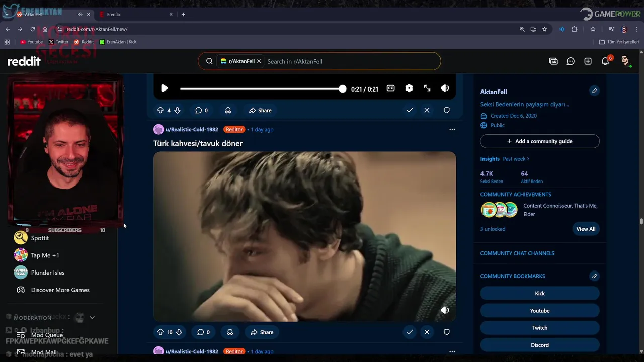
Task: Open the Kick bookmark
Action: [x=540, y=293]
